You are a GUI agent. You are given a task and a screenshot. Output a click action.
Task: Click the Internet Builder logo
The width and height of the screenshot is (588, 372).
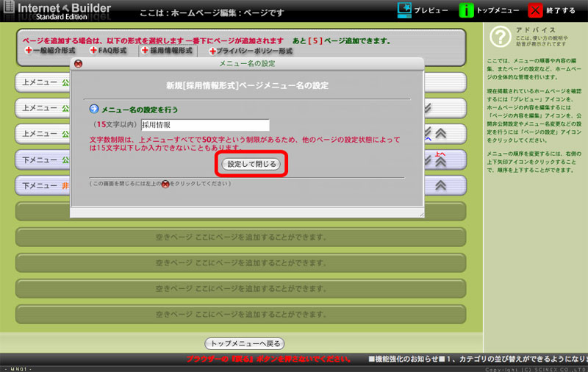(60, 11)
